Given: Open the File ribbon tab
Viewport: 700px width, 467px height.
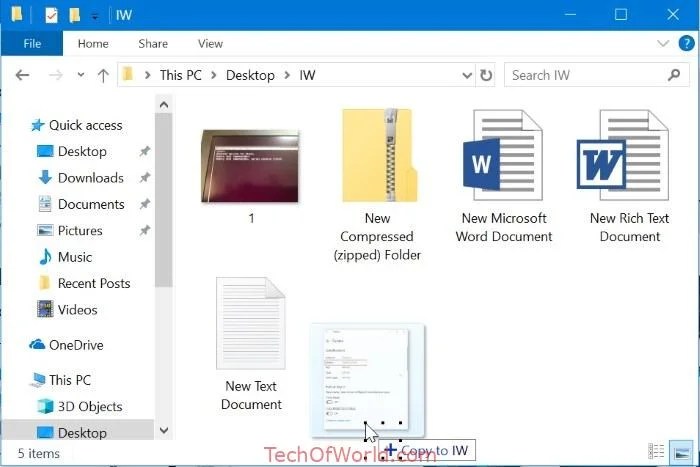Looking at the screenshot, I should coord(32,44).
